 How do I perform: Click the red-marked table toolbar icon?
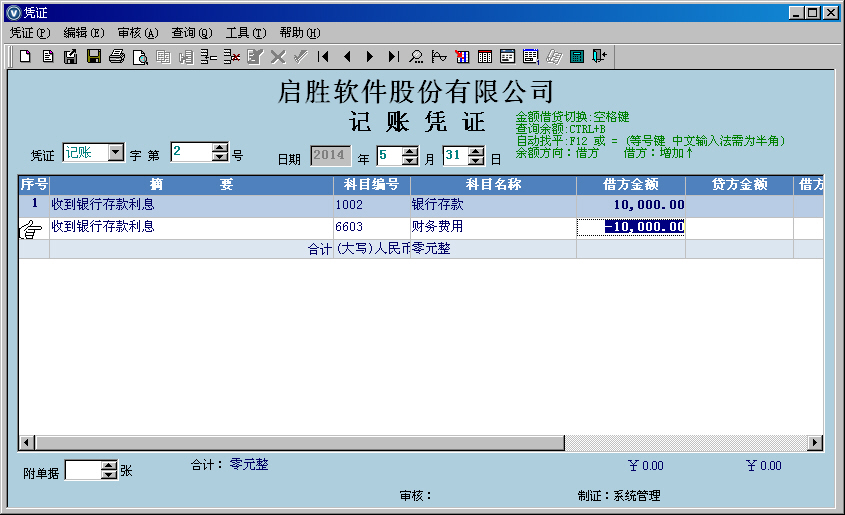coord(462,57)
